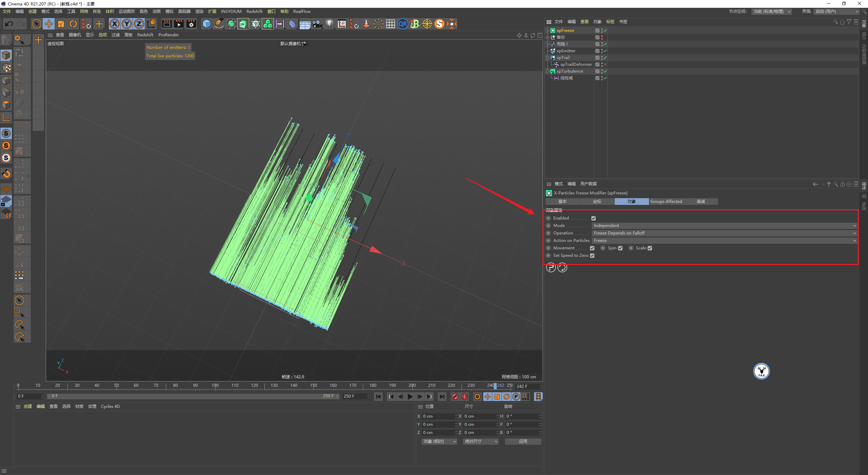Image resolution: width=868 pixels, height=475 pixels.
Task: Toggle Set Speed to Zero checkbox
Action: [592, 255]
